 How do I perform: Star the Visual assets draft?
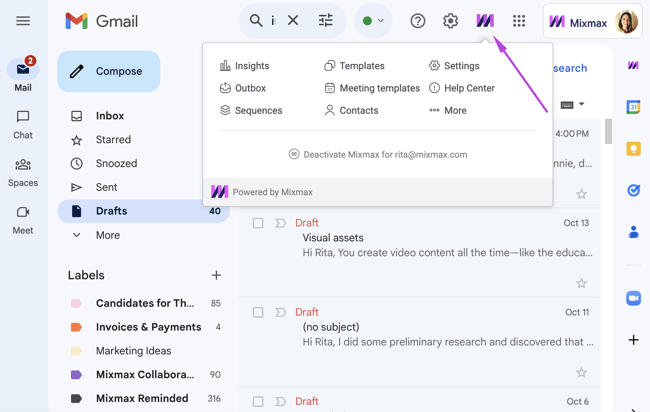581,283
